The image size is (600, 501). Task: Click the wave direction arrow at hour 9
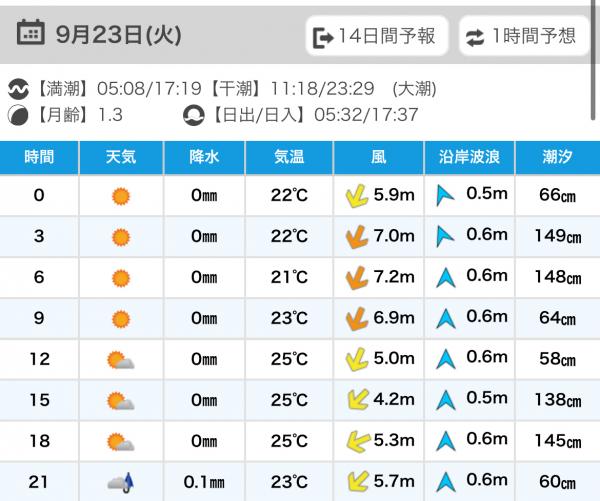(446, 319)
